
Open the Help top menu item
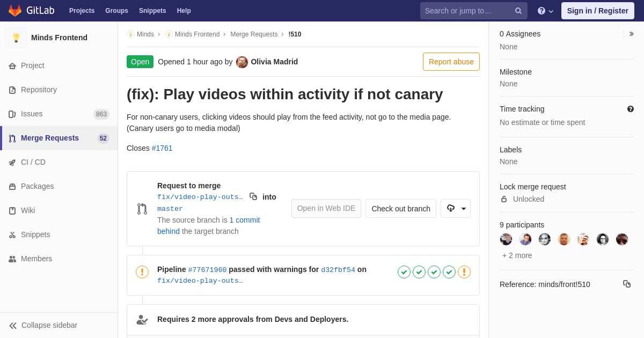point(184,11)
